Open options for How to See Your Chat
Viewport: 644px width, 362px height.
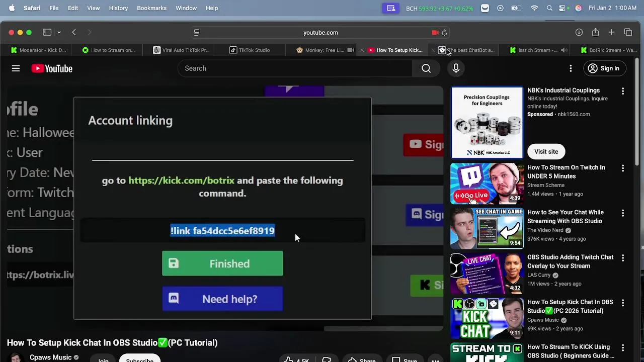point(623,213)
